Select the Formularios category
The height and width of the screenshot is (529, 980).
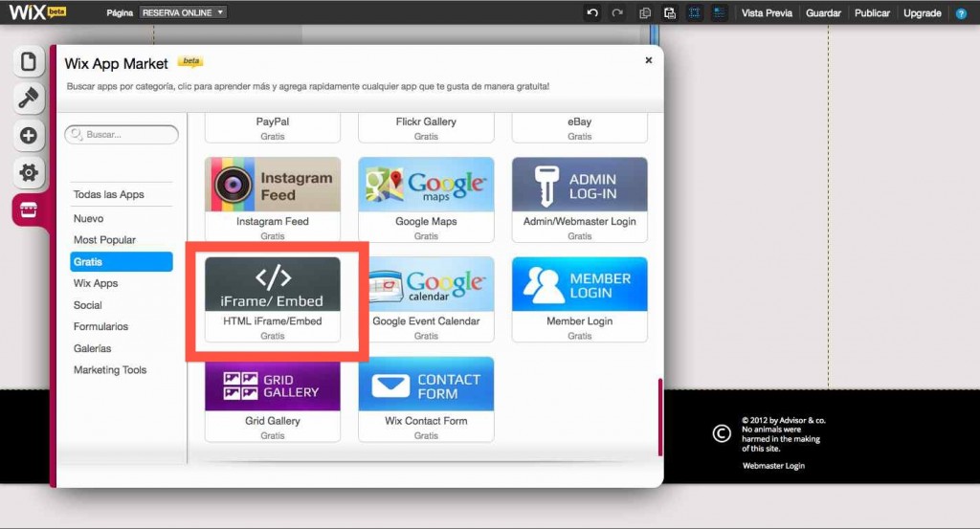[x=100, y=326]
